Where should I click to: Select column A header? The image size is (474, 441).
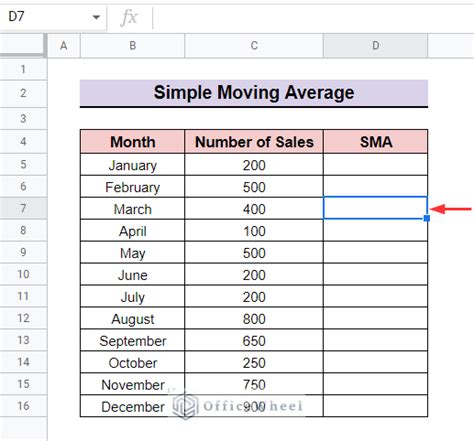[x=64, y=46]
